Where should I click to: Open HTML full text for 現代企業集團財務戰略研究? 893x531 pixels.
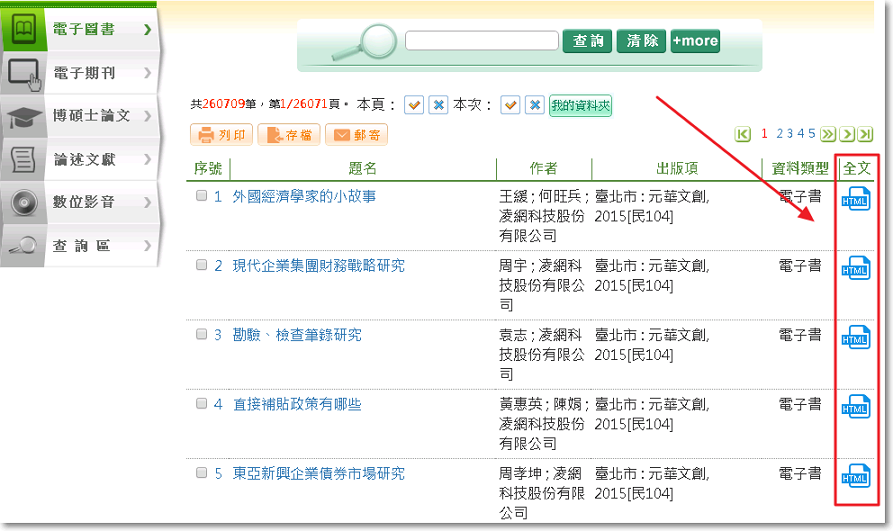[858, 268]
